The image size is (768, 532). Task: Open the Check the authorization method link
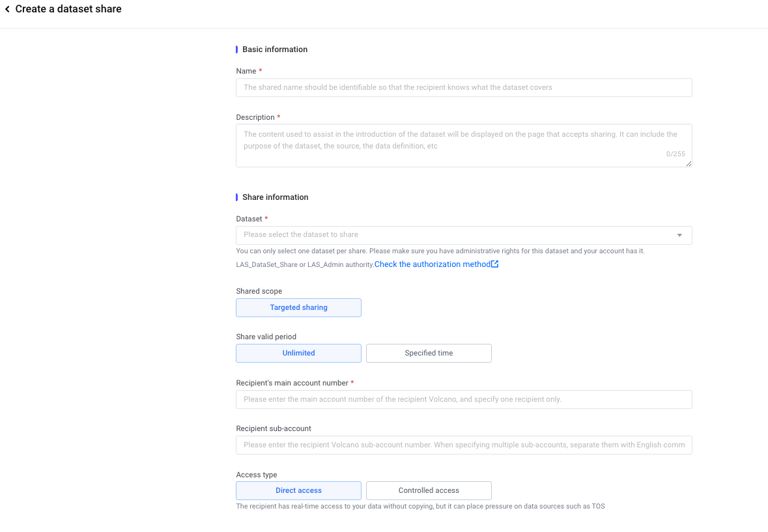432,264
